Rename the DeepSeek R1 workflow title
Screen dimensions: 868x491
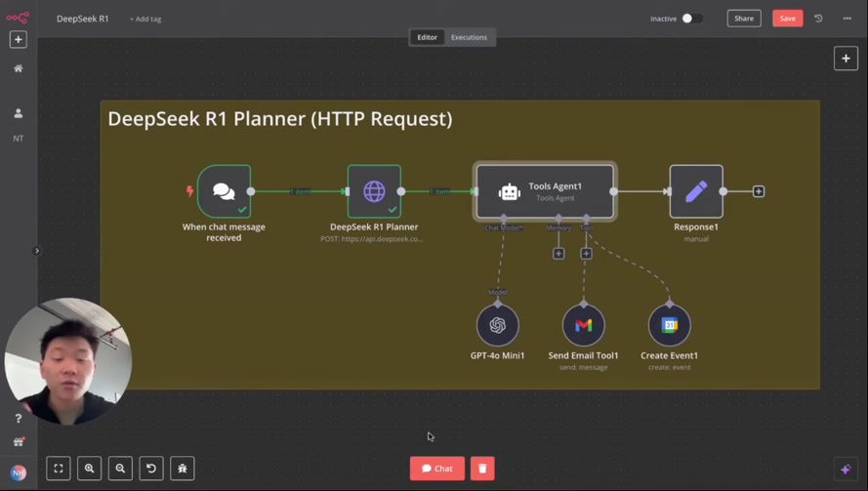[82, 19]
